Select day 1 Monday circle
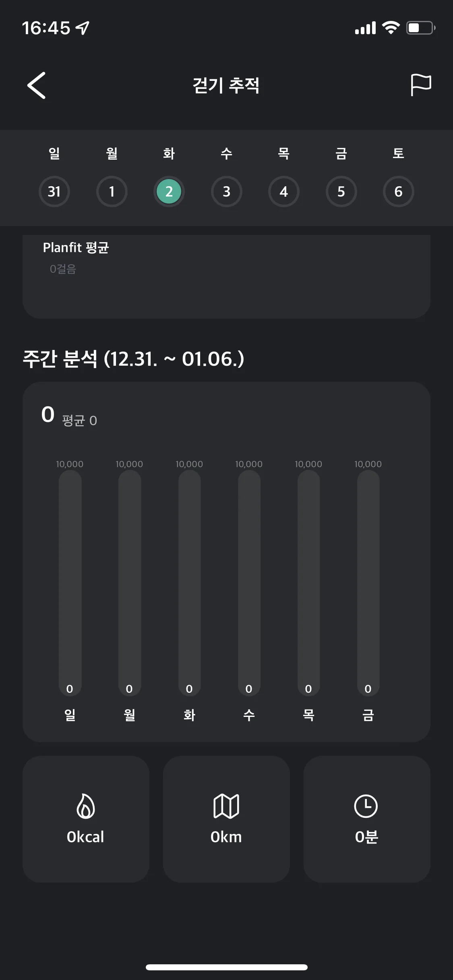The height and width of the screenshot is (980, 453). click(x=112, y=191)
